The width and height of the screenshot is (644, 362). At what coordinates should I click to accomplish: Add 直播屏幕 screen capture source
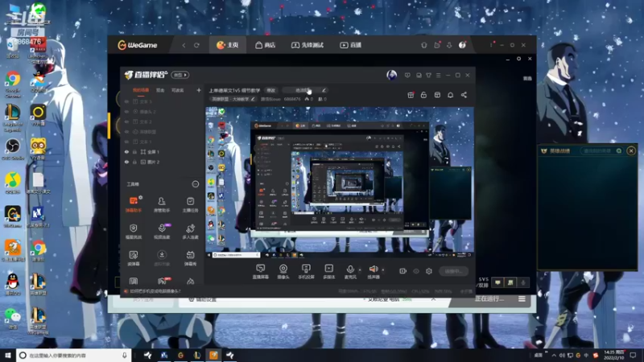pos(260,271)
